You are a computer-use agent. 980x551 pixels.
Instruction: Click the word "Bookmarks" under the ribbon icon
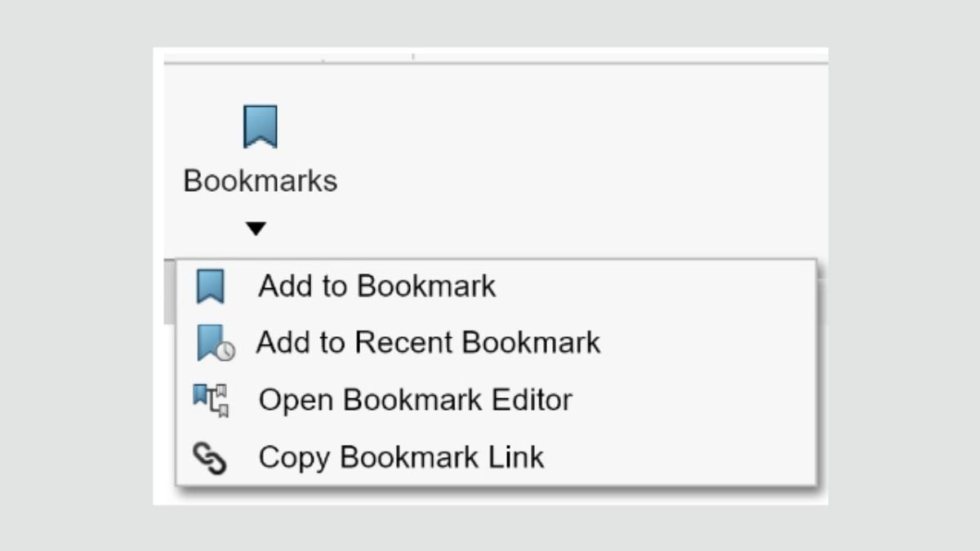coord(260,180)
